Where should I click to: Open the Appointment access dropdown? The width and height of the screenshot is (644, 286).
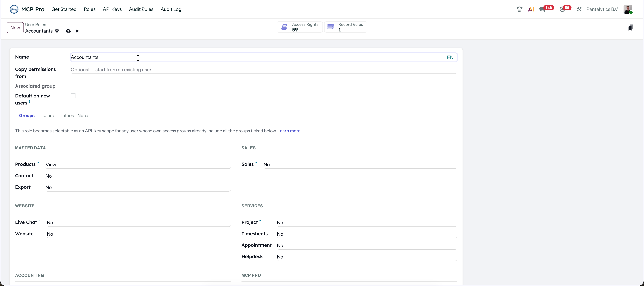coord(367,245)
